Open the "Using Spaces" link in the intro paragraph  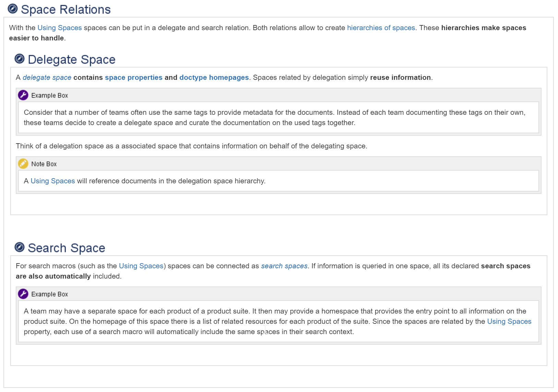pyautogui.click(x=59, y=28)
